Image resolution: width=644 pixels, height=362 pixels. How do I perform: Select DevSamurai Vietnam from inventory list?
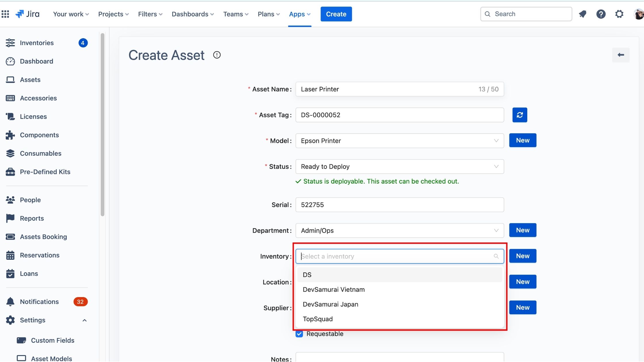333,290
